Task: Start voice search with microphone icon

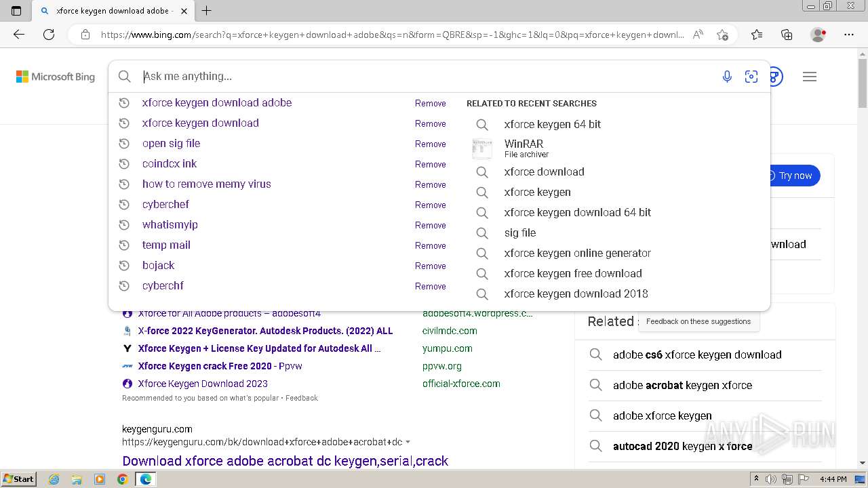Action: (727, 77)
